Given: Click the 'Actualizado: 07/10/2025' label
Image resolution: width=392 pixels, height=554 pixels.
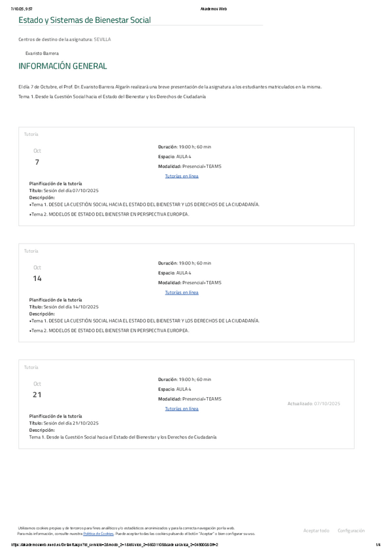Looking at the screenshot, I should (314, 404).
